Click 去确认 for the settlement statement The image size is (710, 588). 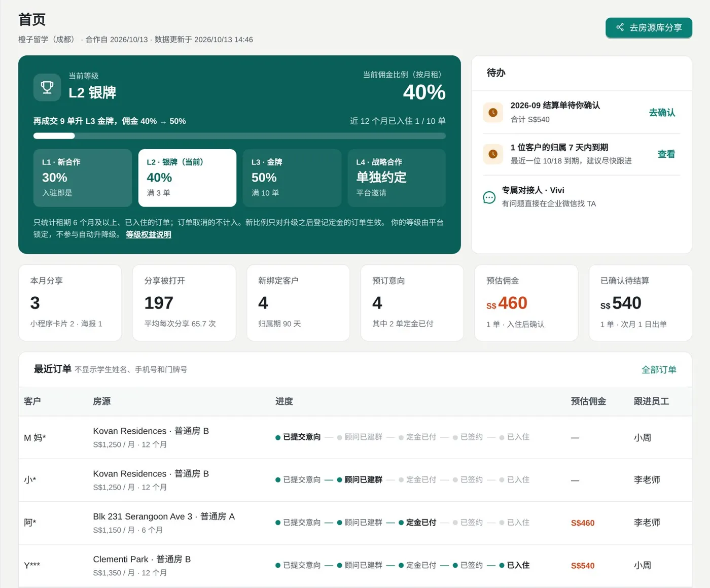662,113
